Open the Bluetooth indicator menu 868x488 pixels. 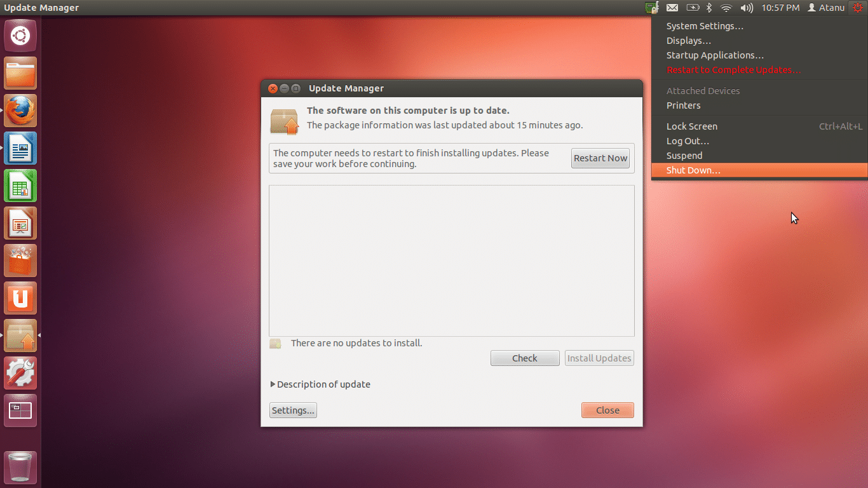[709, 8]
